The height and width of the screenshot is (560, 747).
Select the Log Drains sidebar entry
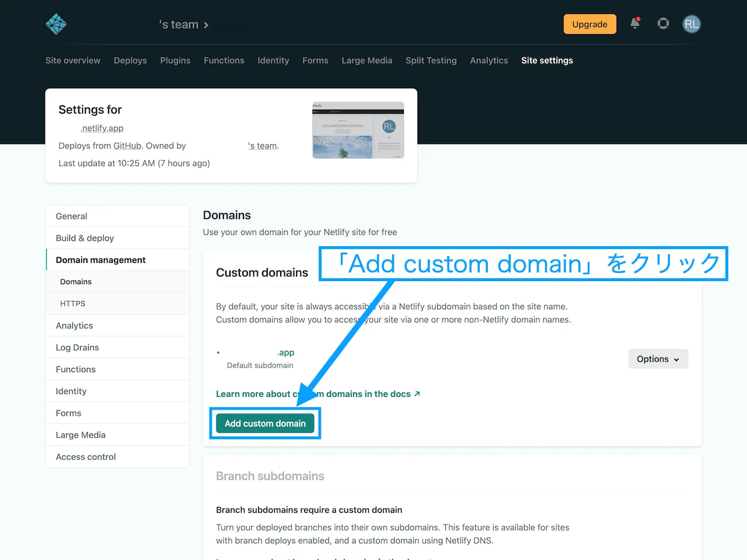(x=76, y=347)
